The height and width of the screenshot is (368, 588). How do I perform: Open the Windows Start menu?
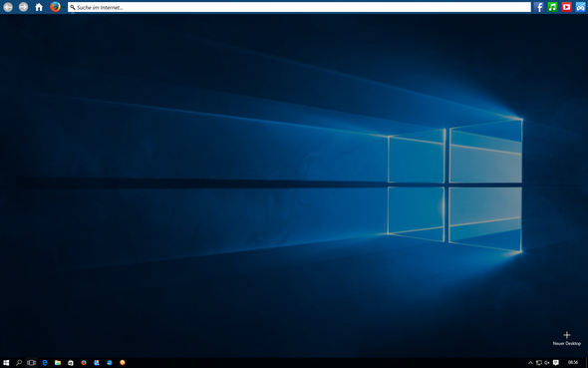[x=6, y=363]
